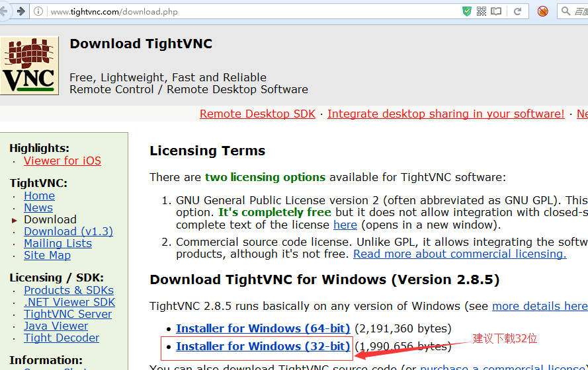Click the red blocker extension icon
The height and width of the screenshot is (370, 588).
tap(542, 12)
